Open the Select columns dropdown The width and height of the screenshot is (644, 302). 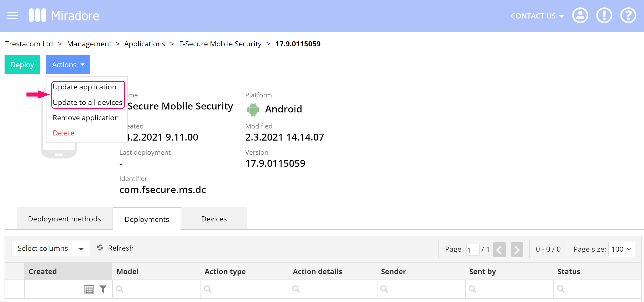click(51, 248)
